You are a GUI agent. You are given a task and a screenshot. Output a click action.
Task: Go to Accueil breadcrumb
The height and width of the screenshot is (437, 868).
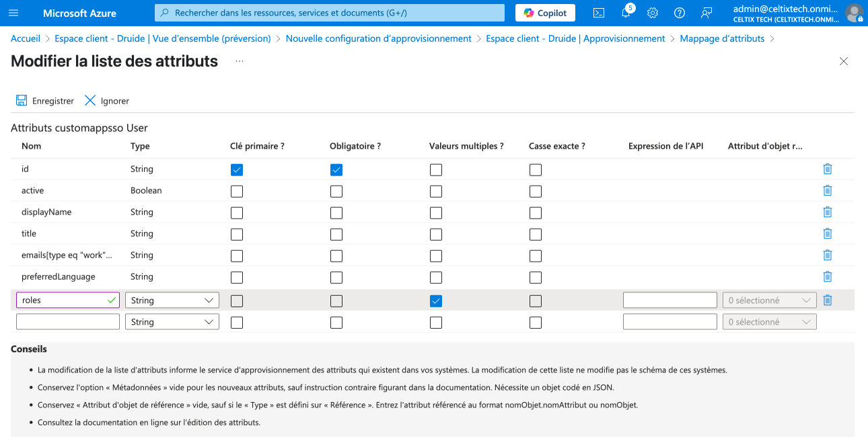tap(26, 39)
